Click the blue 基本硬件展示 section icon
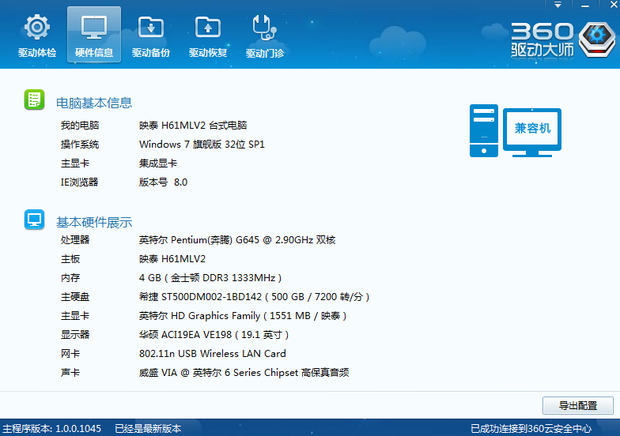Viewport: 620px width, 436px height. 34,219
